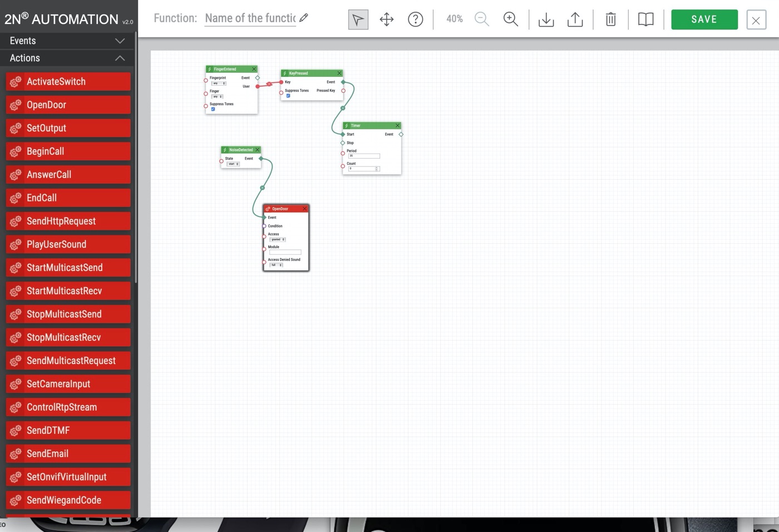
Task: Click the FingerEntered Event output port
Action: click(x=258, y=78)
